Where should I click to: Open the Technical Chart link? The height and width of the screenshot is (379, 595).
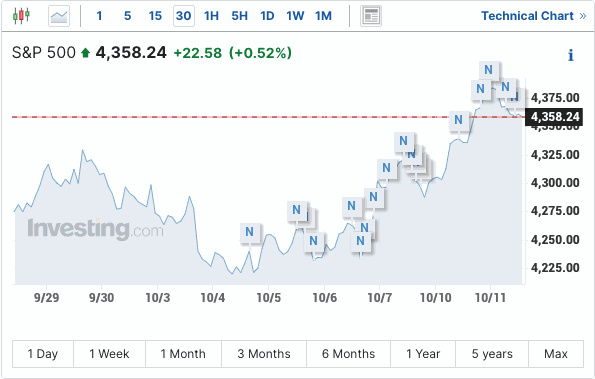534,16
